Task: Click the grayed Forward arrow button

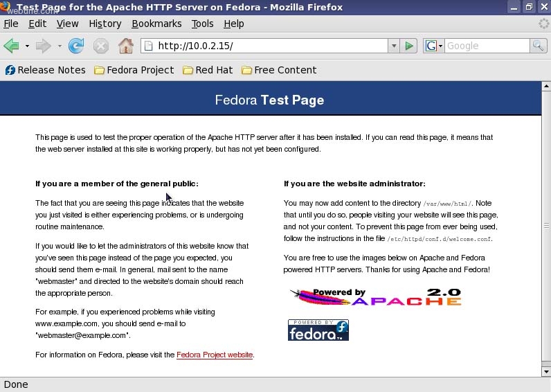Action: (x=43, y=46)
